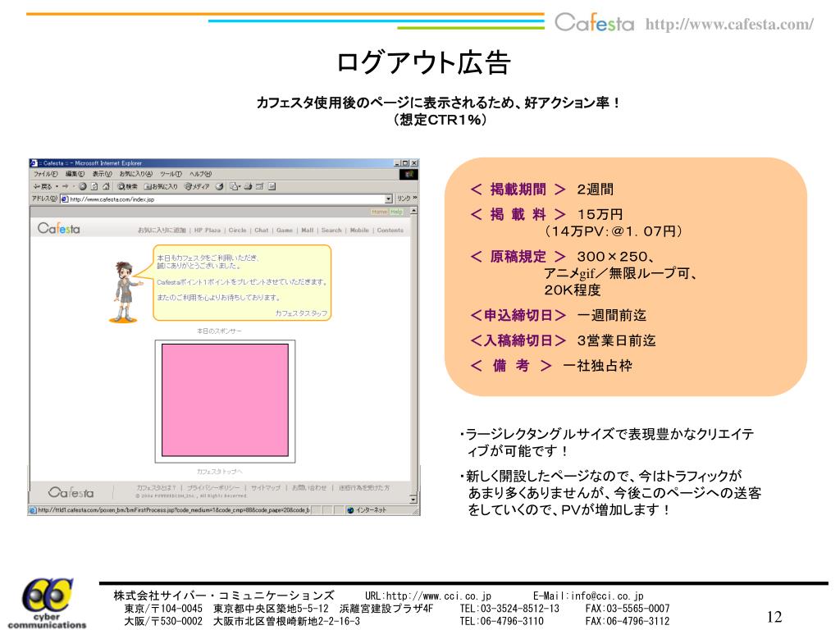
Task: Open the Back button history dropdown arrow
Action: coord(57,187)
